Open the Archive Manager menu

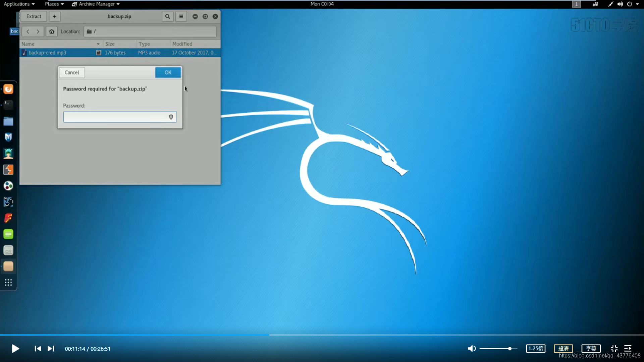[x=95, y=4]
